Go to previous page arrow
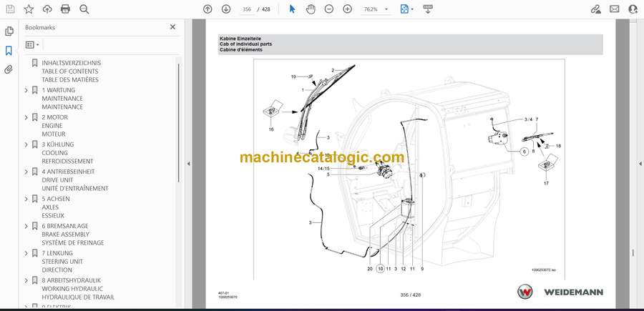644x311 pixels. (208, 9)
